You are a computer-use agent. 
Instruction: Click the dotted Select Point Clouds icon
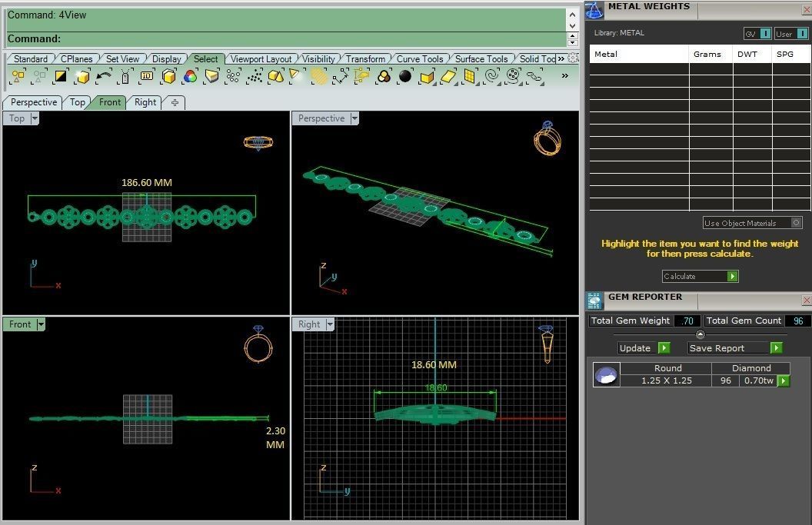tap(255, 77)
